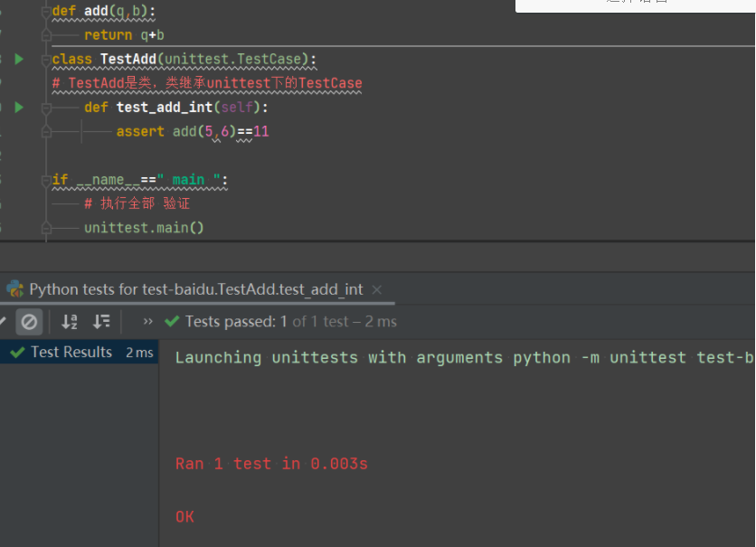Click the run gutter arrow beside class TestAdd
Screen dimensions: 756x547
19,60
